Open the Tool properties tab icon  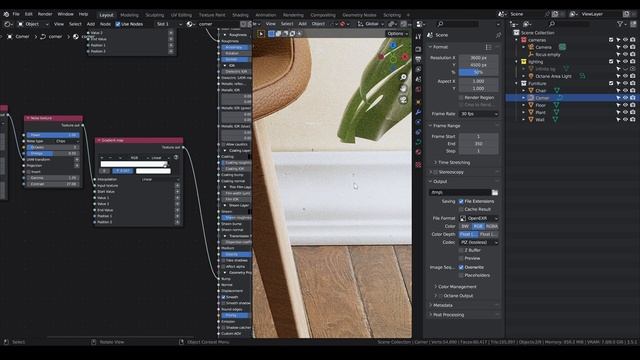(x=418, y=37)
